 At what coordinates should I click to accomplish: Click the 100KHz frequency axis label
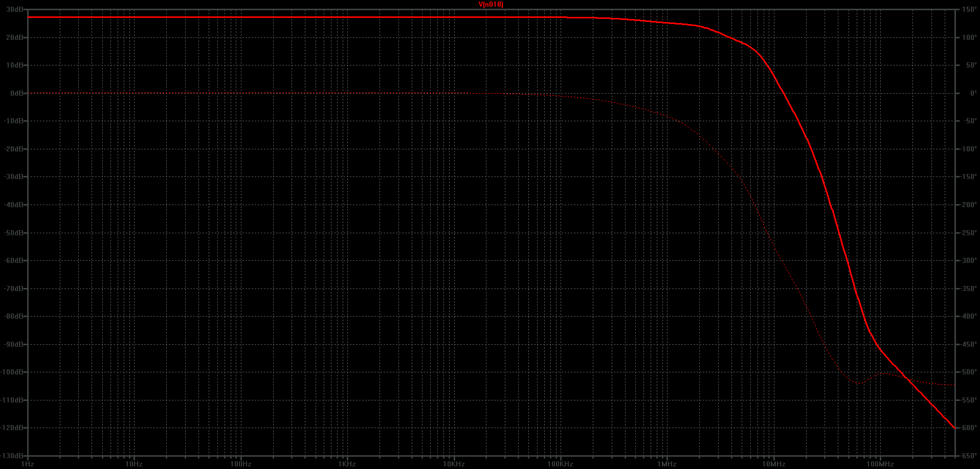561,464
